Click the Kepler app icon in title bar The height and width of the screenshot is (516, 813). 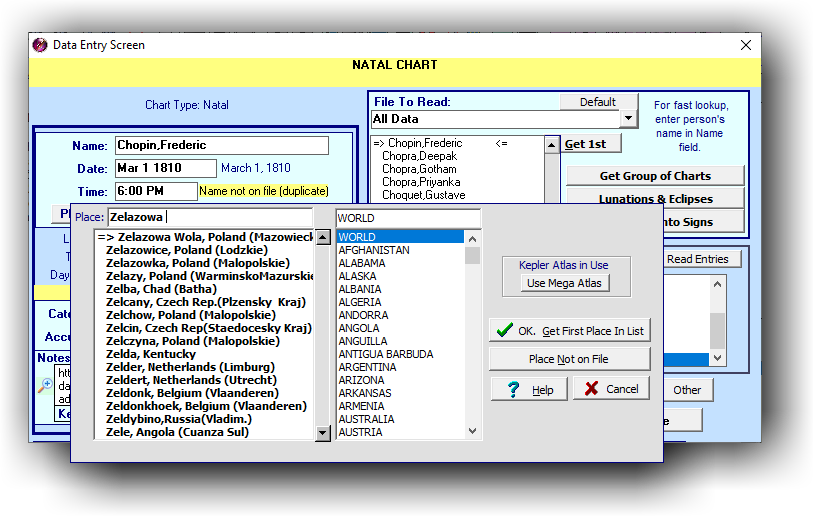pos(40,45)
